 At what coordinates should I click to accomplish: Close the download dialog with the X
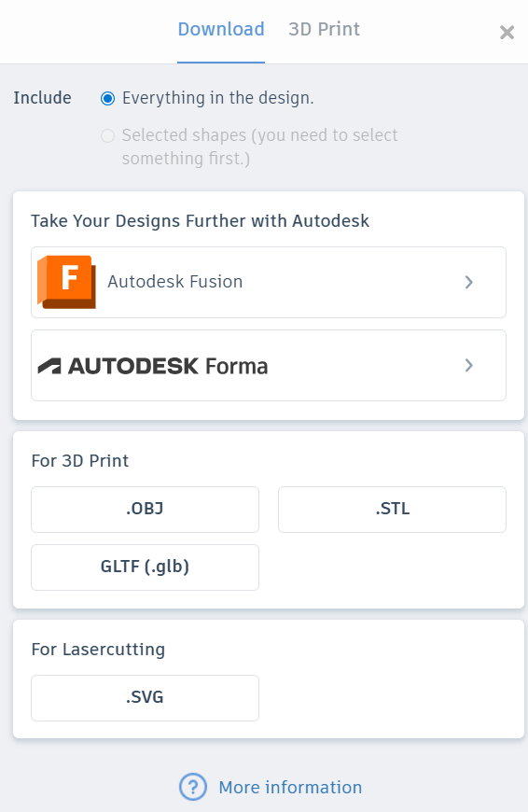coord(507,32)
